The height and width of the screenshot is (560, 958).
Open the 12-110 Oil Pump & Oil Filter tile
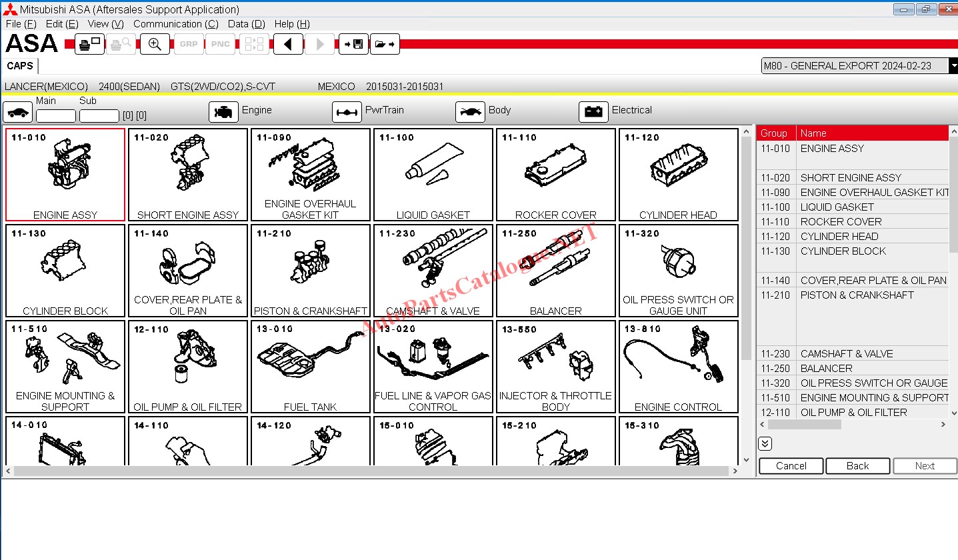[188, 367]
